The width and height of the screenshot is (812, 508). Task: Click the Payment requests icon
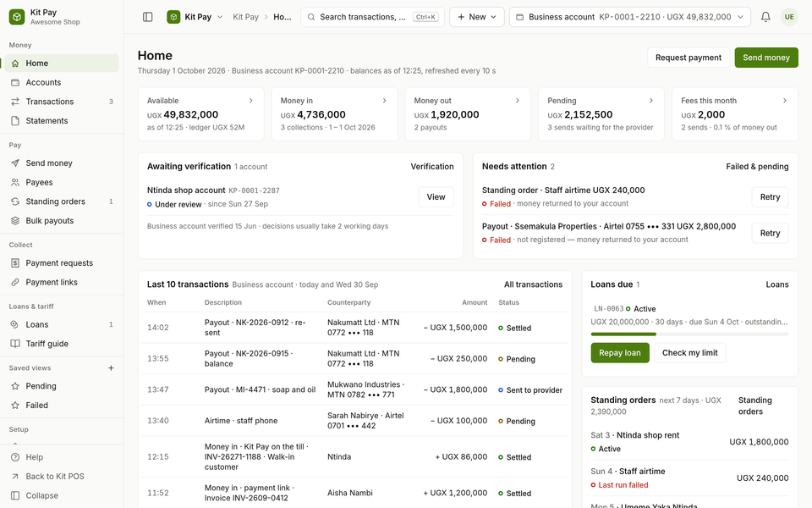(x=15, y=263)
